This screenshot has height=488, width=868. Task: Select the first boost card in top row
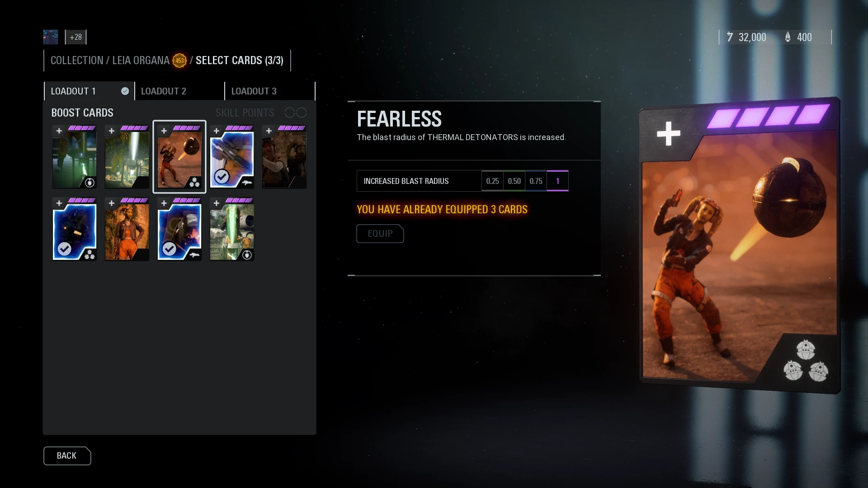click(75, 157)
